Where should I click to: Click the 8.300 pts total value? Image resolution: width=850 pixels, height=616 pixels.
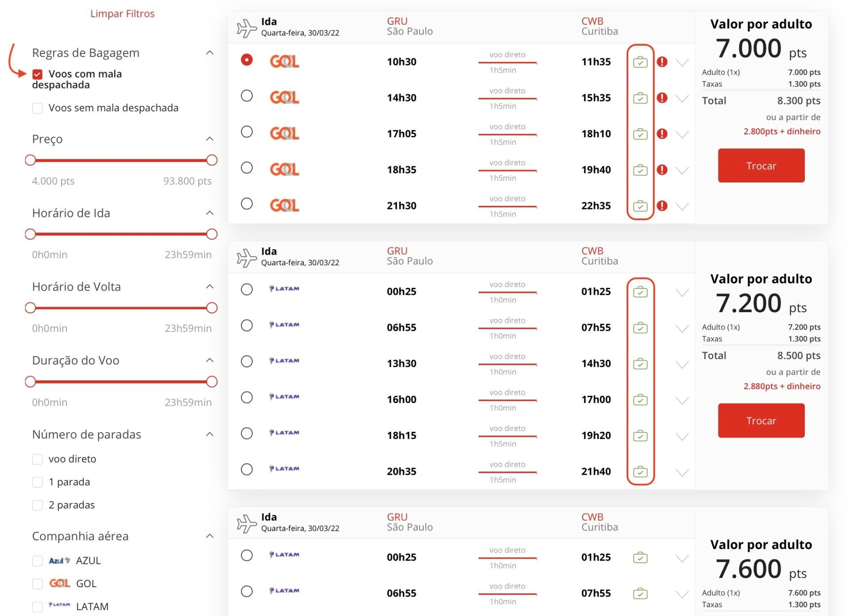pyautogui.click(x=799, y=101)
